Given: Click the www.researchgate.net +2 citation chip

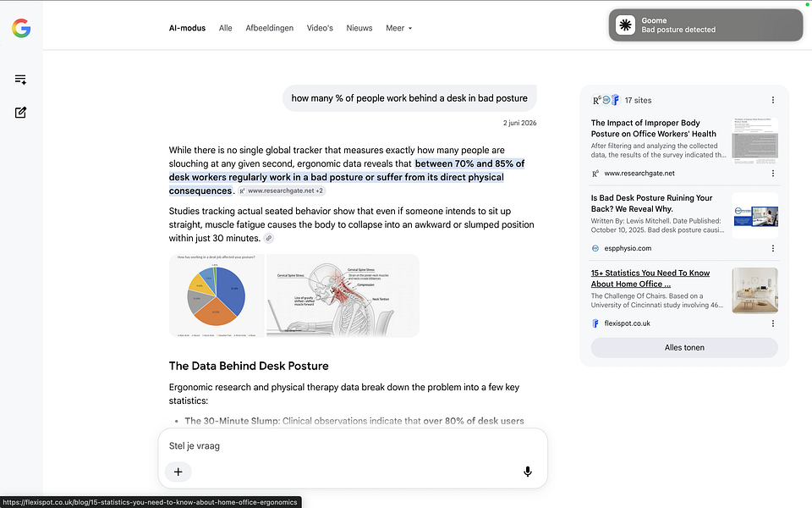Looking at the screenshot, I should pos(282,190).
